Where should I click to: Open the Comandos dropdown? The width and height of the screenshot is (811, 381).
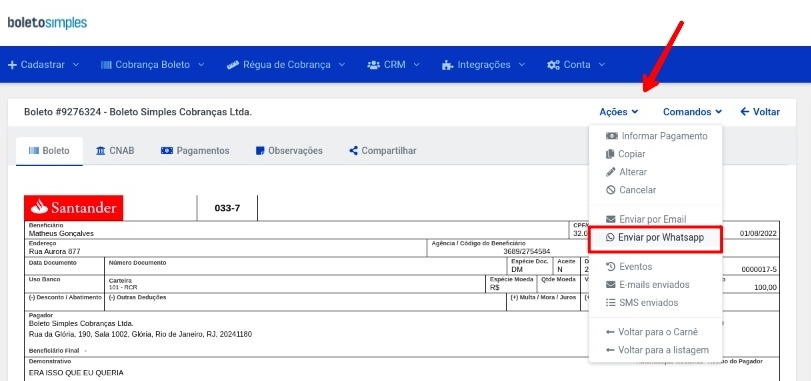(693, 112)
